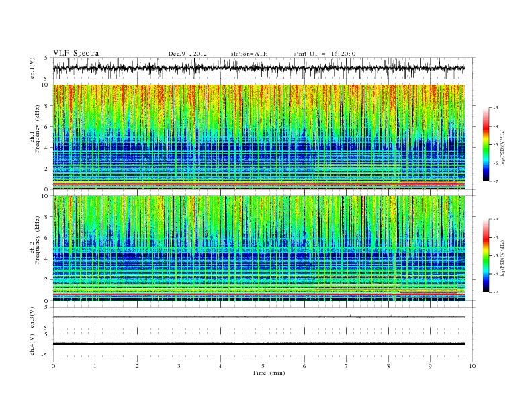
Task: Click the time-axis tick label '10'
Action: coord(472,366)
